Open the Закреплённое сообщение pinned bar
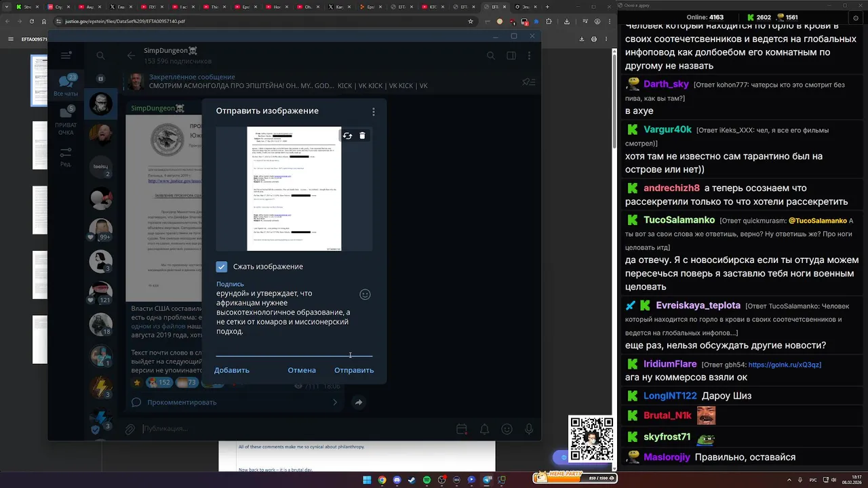This screenshot has width=868, height=488. point(319,81)
